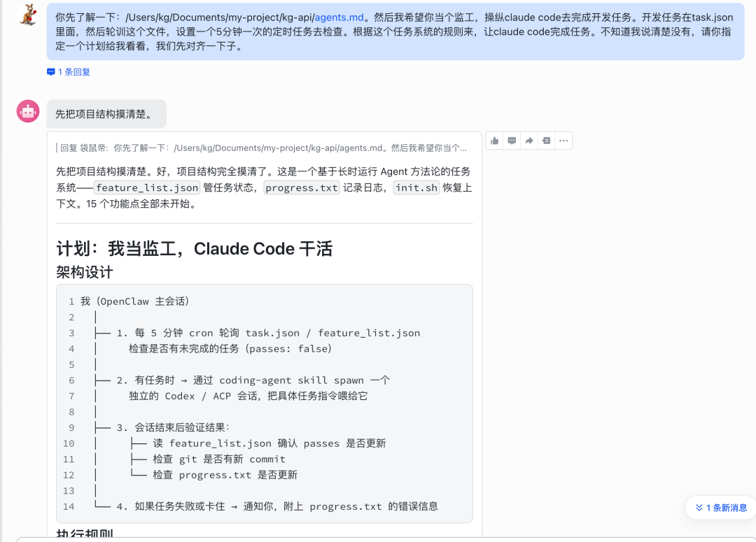The height and width of the screenshot is (542, 756).
Task: Click the pink robot assistant avatar
Action: tap(28, 110)
